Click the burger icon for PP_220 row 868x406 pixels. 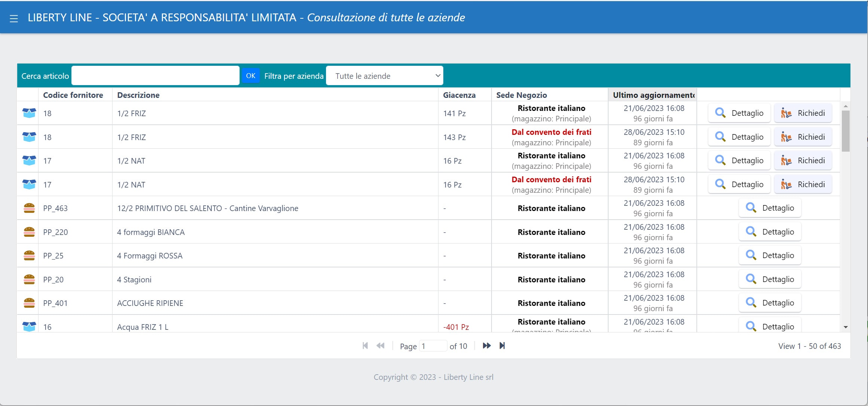(29, 232)
